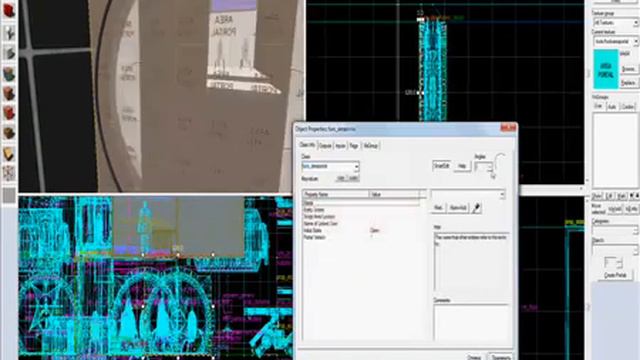Viewport: 640px width, 360px height.
Task: Switch to the VisGroup tab
Action: [371, 146]
